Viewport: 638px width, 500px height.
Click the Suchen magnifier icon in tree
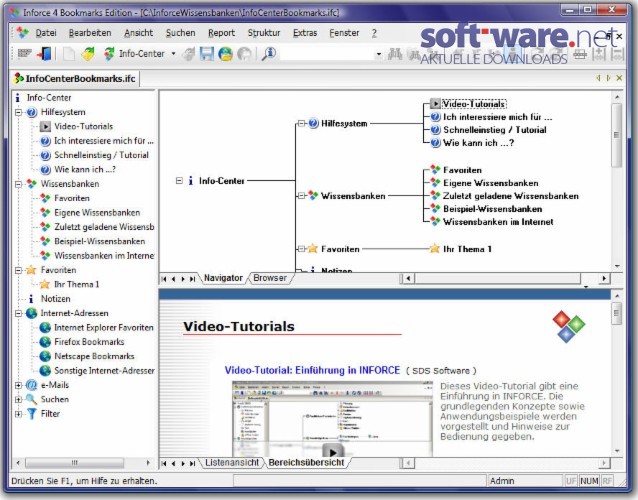click(31, 400)
